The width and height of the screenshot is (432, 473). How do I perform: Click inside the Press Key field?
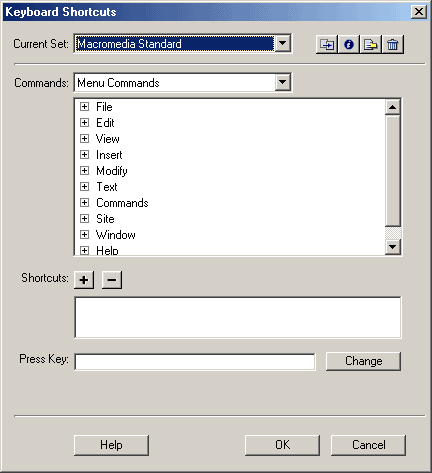click(195, 362)
